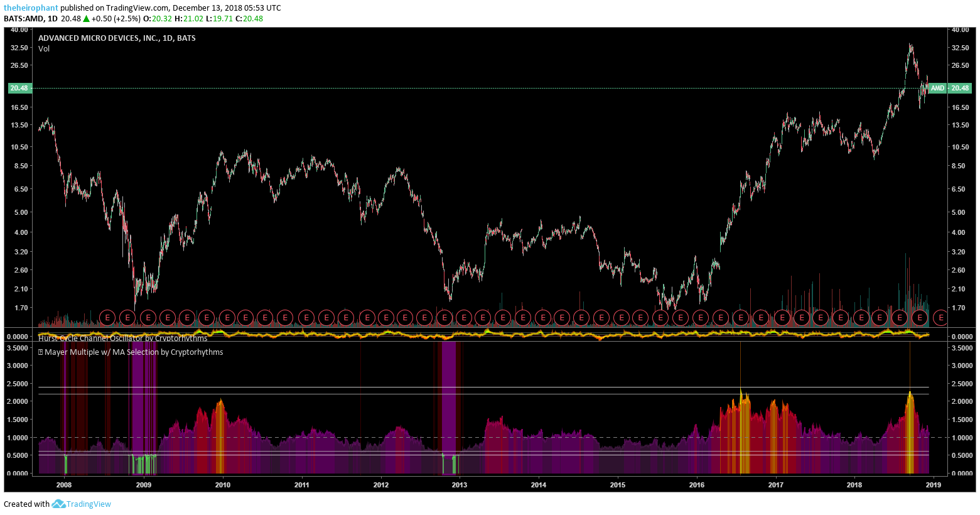This screenshot has width=980, height=515.
Task: Click the 'Vol' indicator label
Action: 44,49
